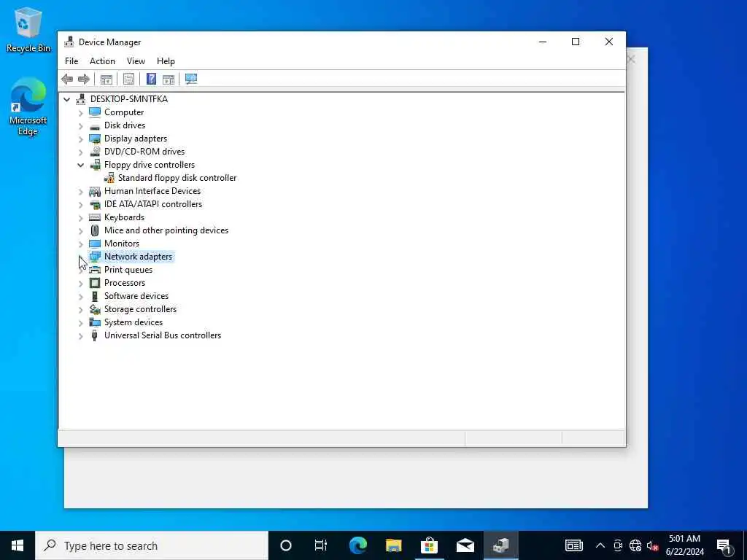The height and width of the screenshot is (560, 747).
Task: Select the Print queues printer icon
Action: [95, 270]
